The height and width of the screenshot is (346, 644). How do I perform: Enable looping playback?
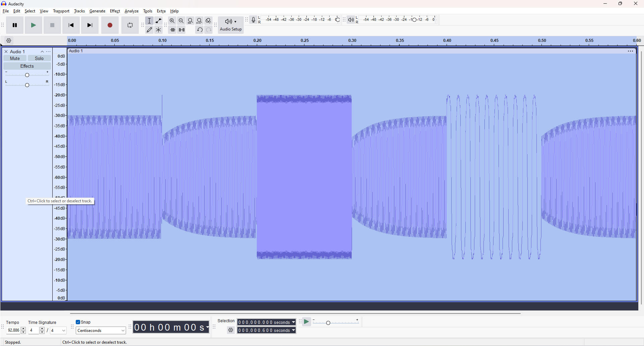point(130,25)
